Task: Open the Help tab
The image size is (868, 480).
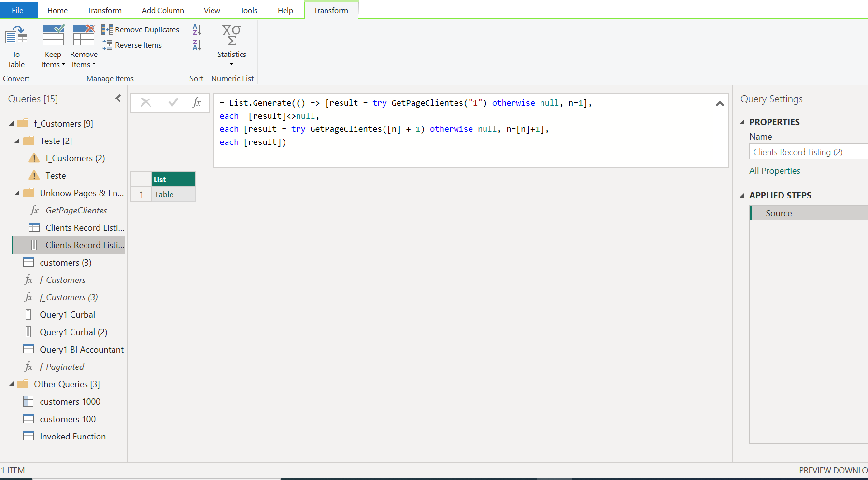Action: point(285,10)
